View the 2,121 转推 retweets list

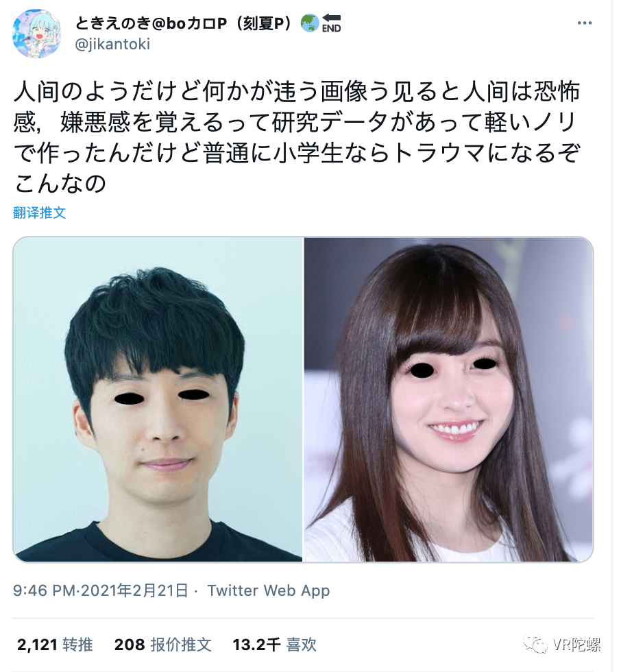click(55, 644)
